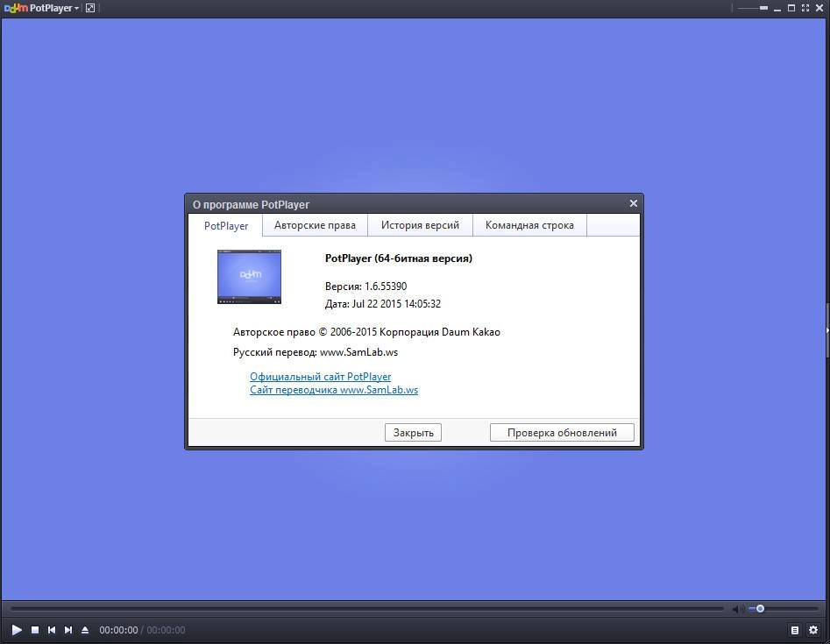This screenshot has height=644, width=830.
Task: Open the Командная строка tab
Action: tap(529, 225)
